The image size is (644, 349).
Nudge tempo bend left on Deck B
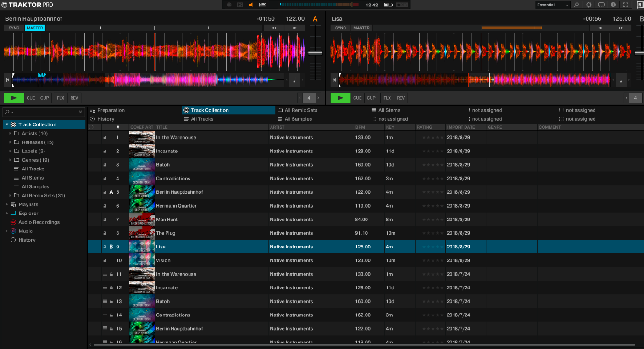(x=600, y=28)
